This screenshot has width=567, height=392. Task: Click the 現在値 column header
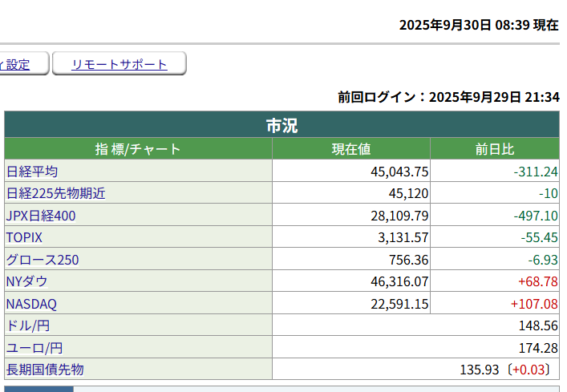(351, 149)
